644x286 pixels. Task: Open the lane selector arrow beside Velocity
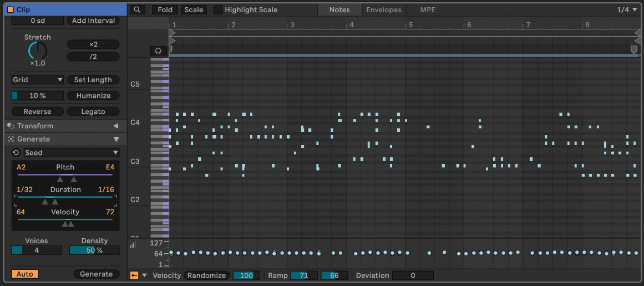[x=144, y=275]
